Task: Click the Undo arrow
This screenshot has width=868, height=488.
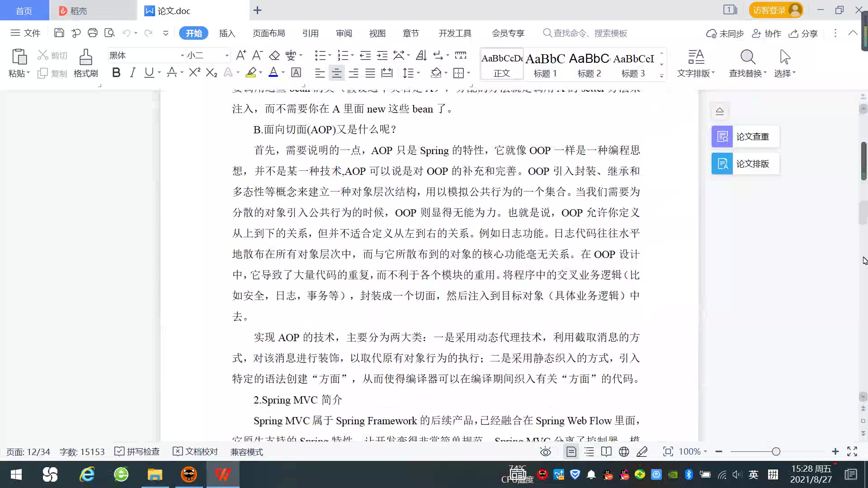Action: [x=127, y=33]
